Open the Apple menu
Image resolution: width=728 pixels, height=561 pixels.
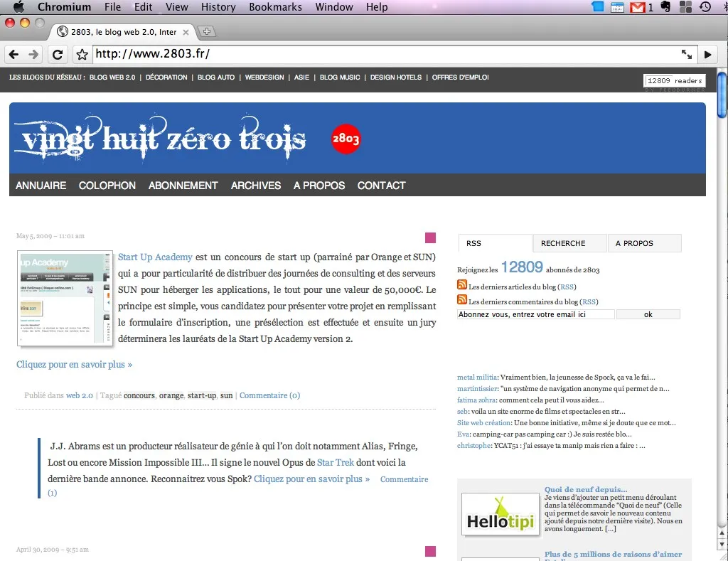pos(18,6)
